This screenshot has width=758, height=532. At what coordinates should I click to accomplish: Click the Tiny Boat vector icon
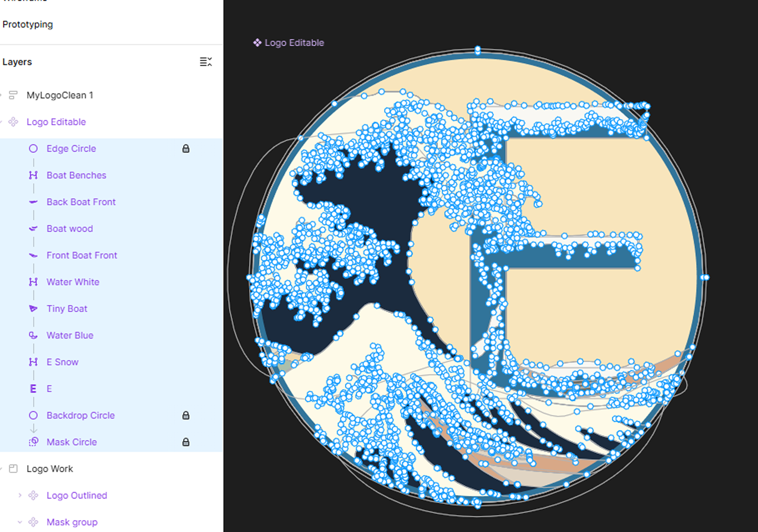point(33,309)
